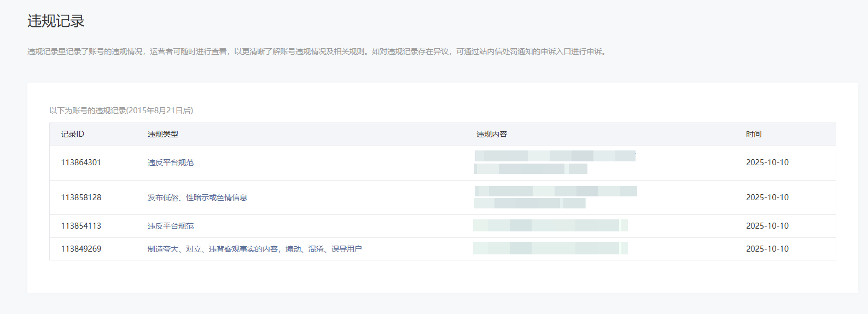Screen dimensions: 868x314
Task: Click the 违反平台规范 link for record 113854113
Action: point(171,226)
